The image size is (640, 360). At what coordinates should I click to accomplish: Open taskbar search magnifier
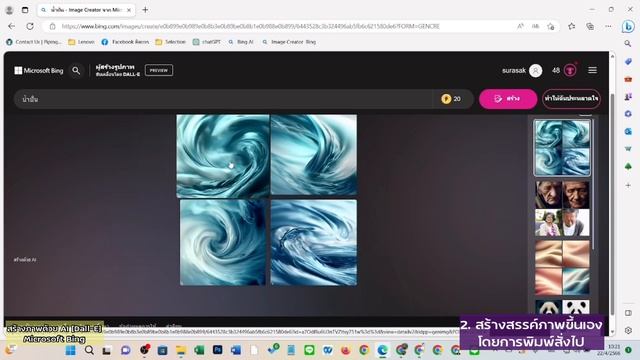[89, 350]
